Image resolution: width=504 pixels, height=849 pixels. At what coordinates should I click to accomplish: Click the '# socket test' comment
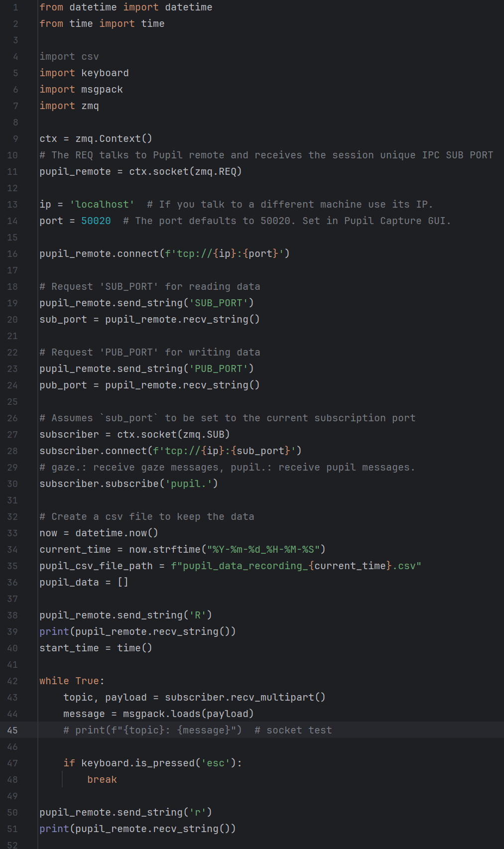tap(293, 730)
